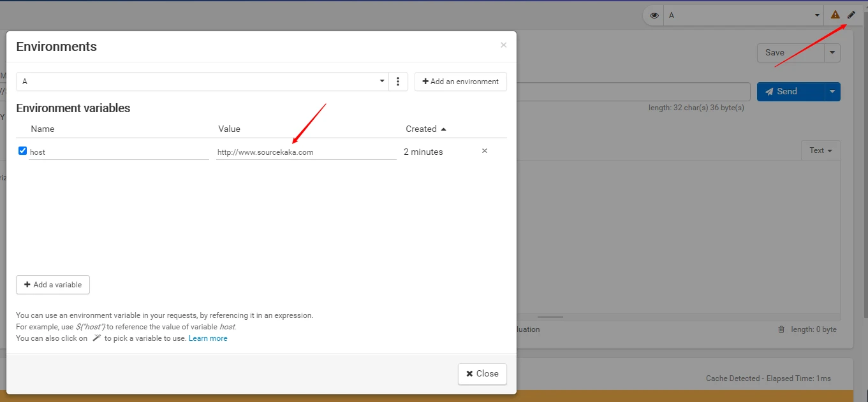Click the pencil edit environments icon
The width and height of the screenshot is (868, 402).
(x=851, y=15)
